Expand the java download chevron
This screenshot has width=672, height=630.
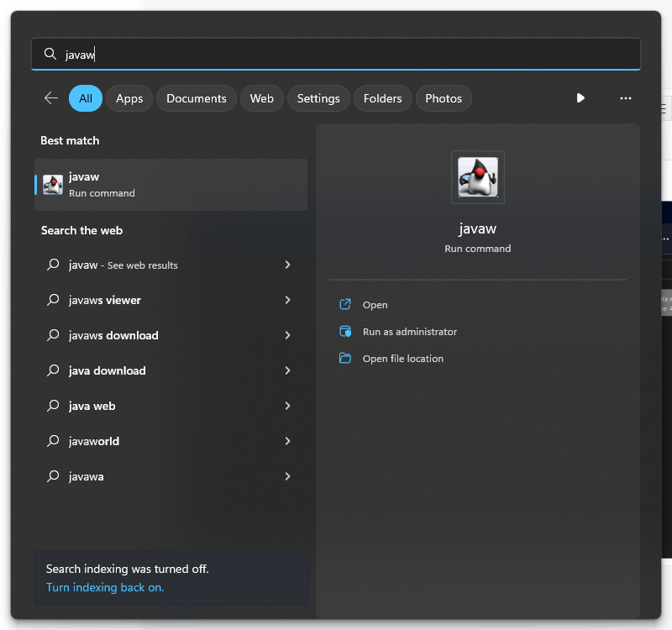287,370
